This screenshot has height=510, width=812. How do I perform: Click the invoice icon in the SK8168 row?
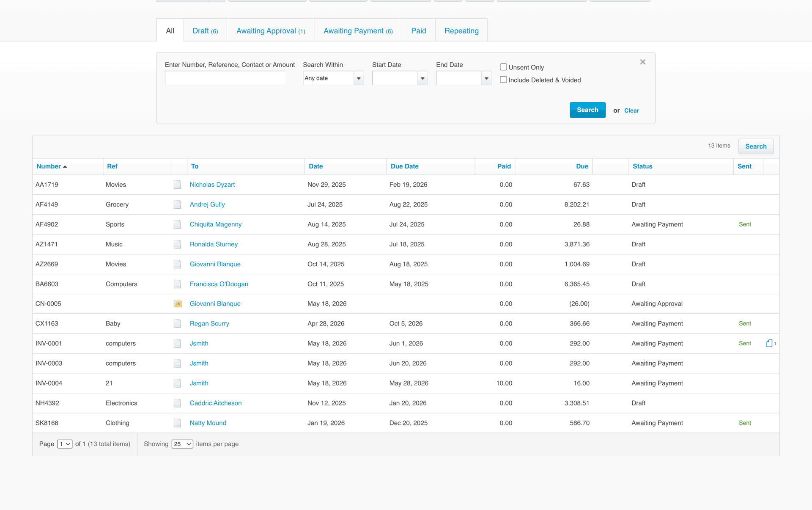tap(177, 423)
